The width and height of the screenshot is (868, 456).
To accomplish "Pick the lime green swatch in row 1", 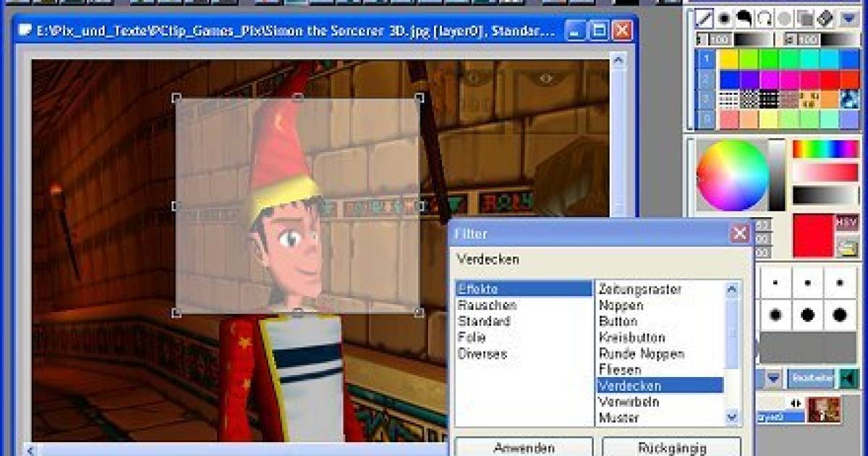I will [x=749, y=59].
